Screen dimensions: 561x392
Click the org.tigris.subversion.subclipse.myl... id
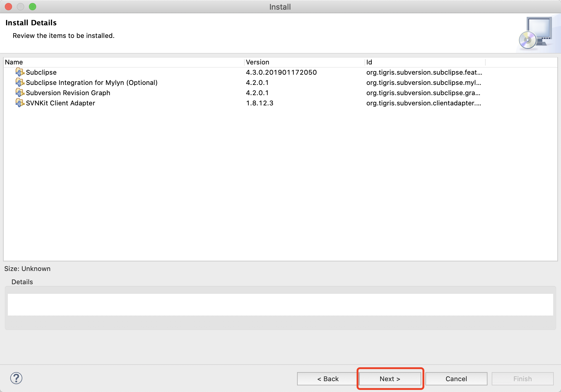(x=424, y=82)
